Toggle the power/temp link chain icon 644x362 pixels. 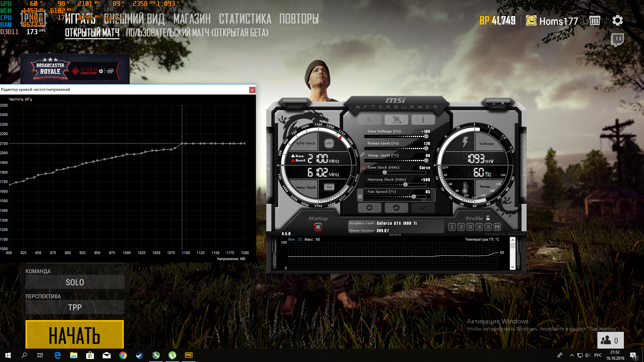pyautogui.click(x=362, y=155)
